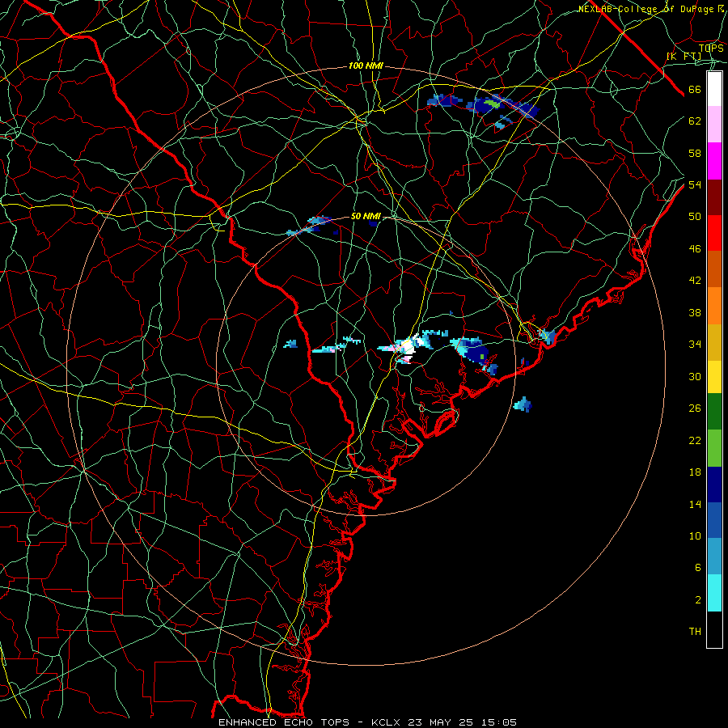728x728 pixels.
Task: Select the 50 NMI range ring label
Action: (366, 216)
